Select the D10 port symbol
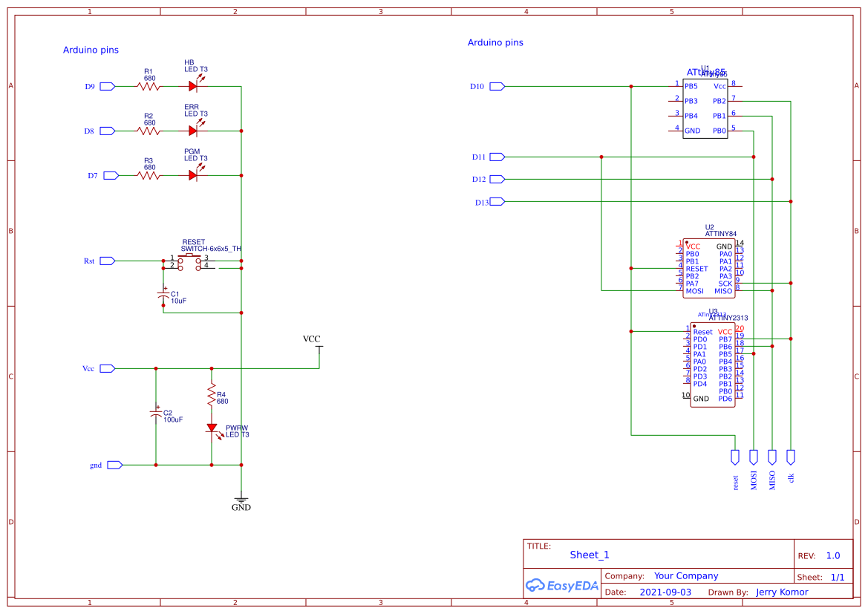Screen dimensions: 868x614 tap(497, 86)
